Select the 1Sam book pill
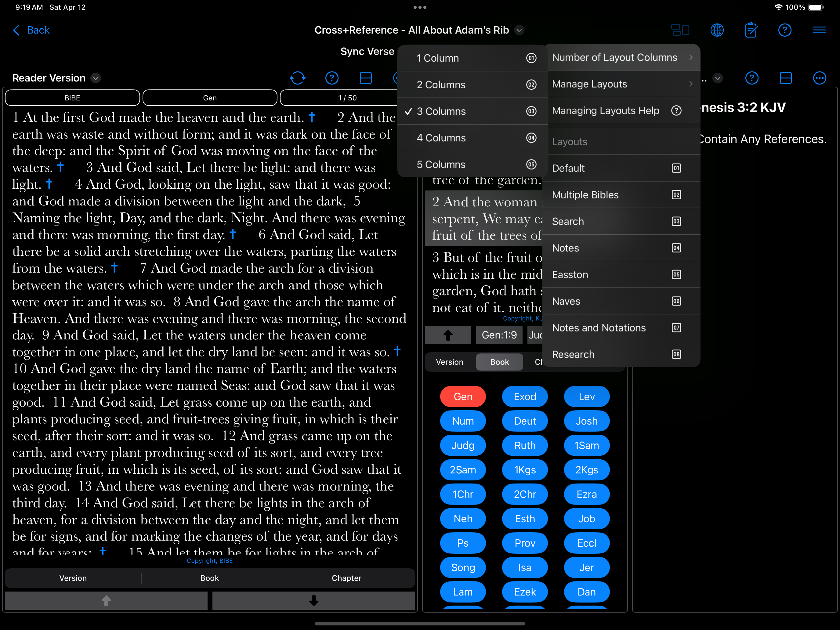Image resolution: width=840 pixels, height=630 pixels. [587, 445]
